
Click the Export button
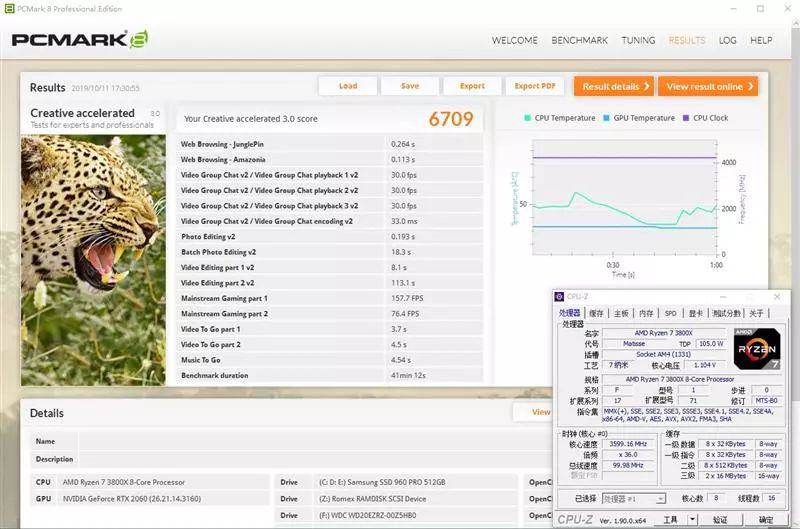click(472, 86)
